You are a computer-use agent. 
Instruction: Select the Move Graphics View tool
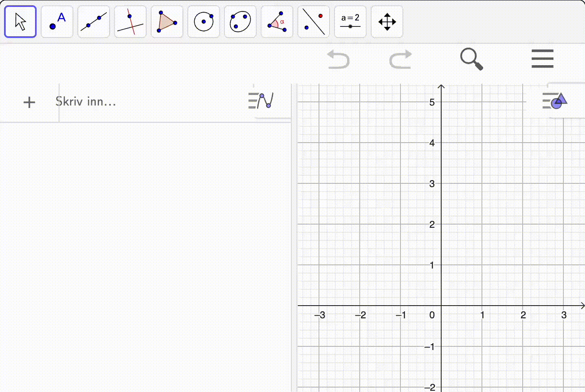[387, 22]
